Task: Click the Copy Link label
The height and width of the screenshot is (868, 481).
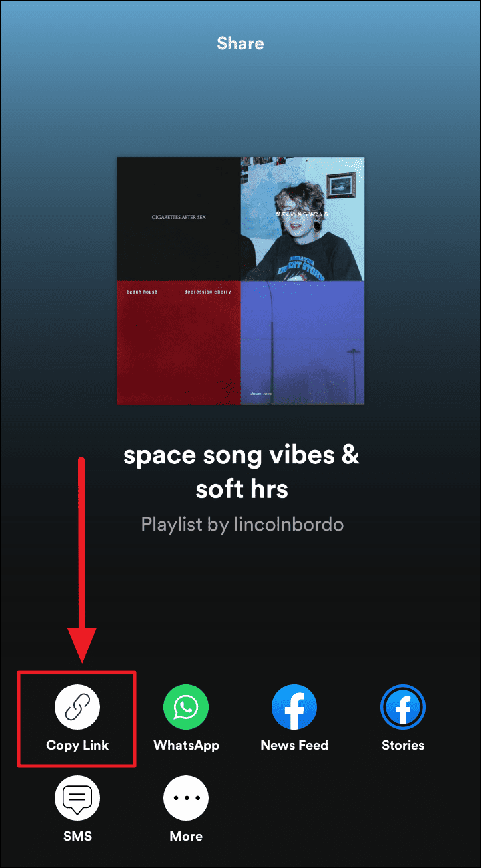Action: point(77,745)
